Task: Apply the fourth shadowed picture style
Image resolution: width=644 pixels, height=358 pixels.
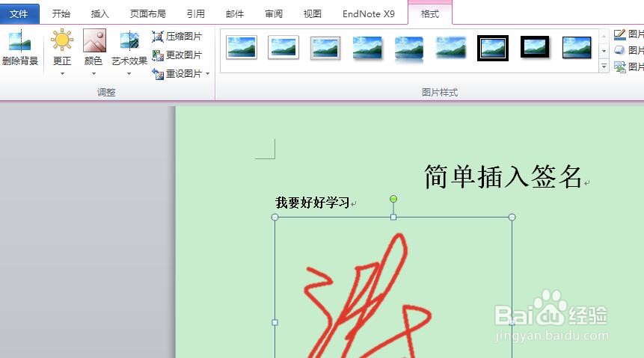Action: (367, 48)
